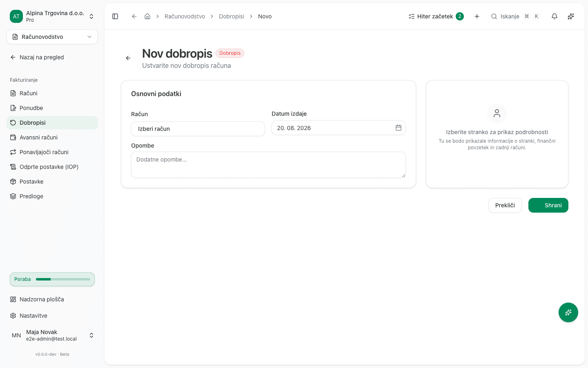Viewport: 588px width, 368px height.
Task: Open Postavke in the sidebar
Action: point(52,182)
